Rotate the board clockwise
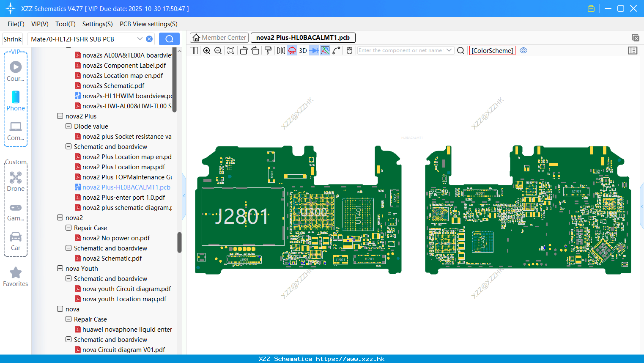This screenshot has height=363, width=644. (x=255, y=50)
